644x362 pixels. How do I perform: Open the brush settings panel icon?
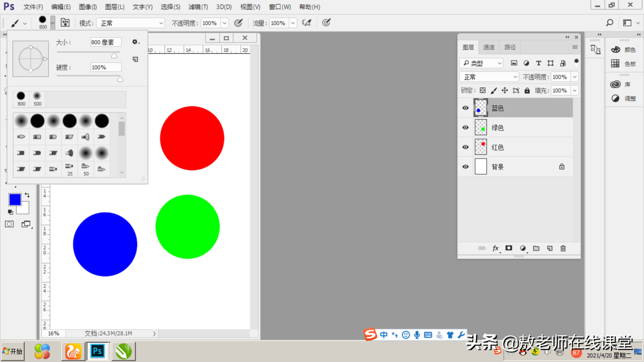pyautogui.click(x=65, y=23)
